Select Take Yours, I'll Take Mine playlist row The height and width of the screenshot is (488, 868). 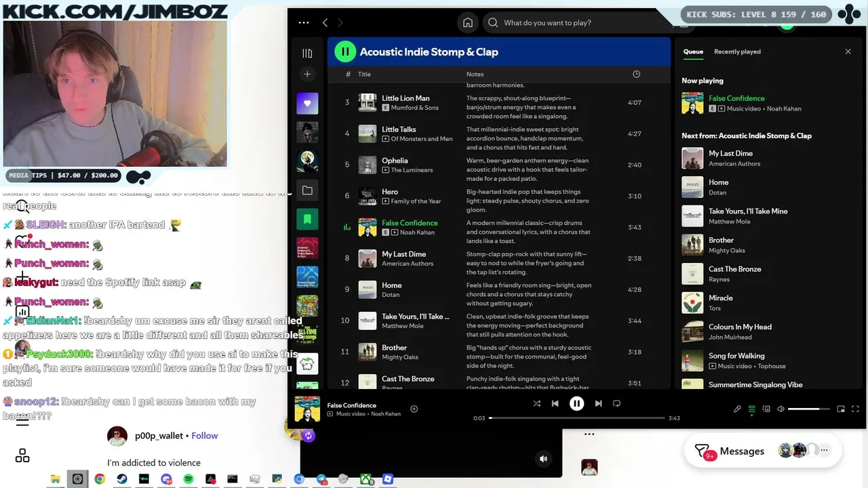point(498,321)
